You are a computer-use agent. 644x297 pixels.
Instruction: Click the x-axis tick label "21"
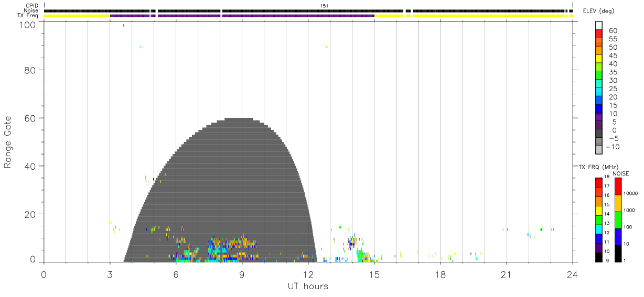coord(506,274)
